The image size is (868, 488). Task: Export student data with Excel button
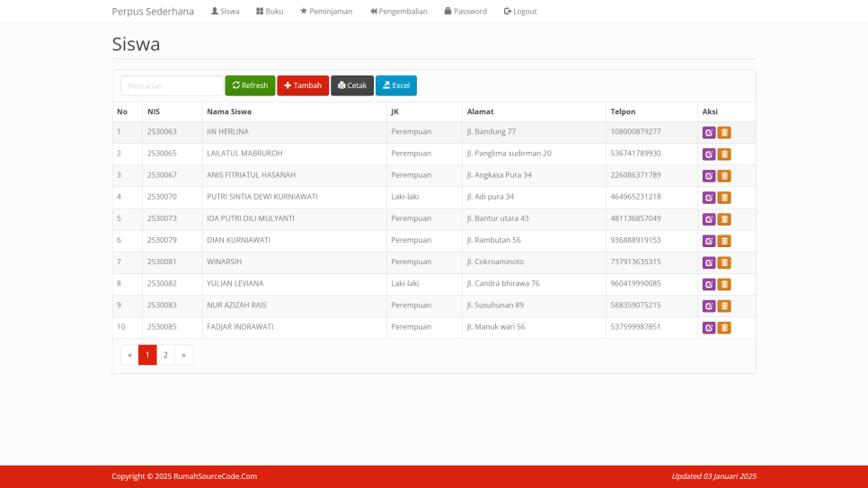396,85
